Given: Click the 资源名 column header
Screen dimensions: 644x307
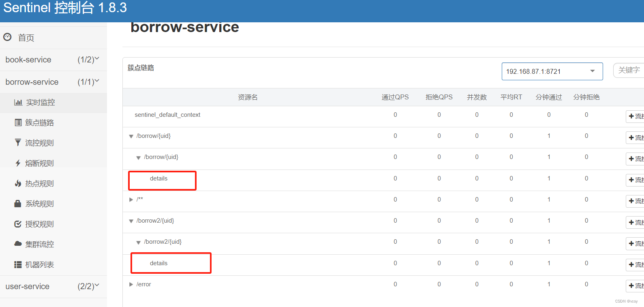Looking at the screenshot, I should click(x=248, y=97).
